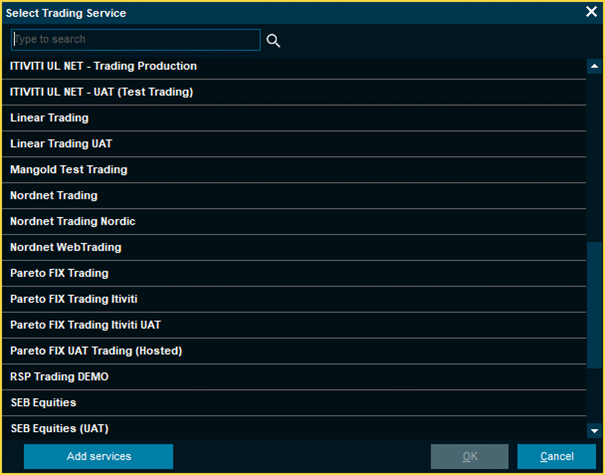Click the magnifying glass search icon
This screenshot has width=605, height=475.
(x=273, y=41)
